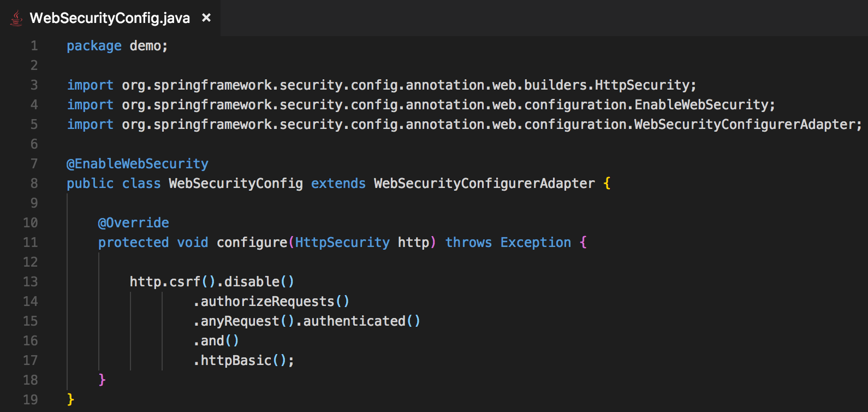Viewport: 868px width, 412px height.
Task: Click the @EnableWebSecurity annotation
Action: (138, 164)
